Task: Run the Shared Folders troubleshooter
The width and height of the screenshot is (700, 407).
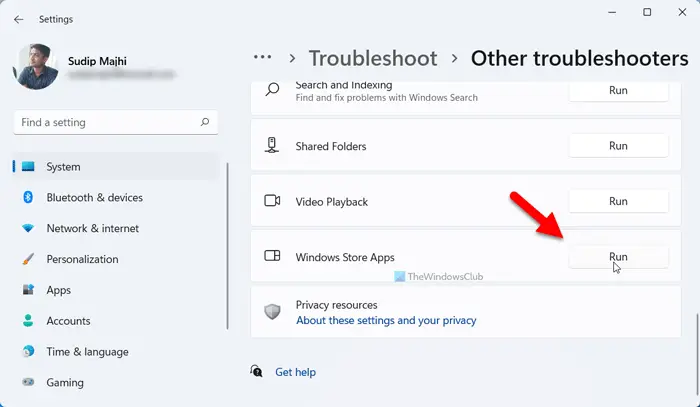Action: tap(618, 146)
